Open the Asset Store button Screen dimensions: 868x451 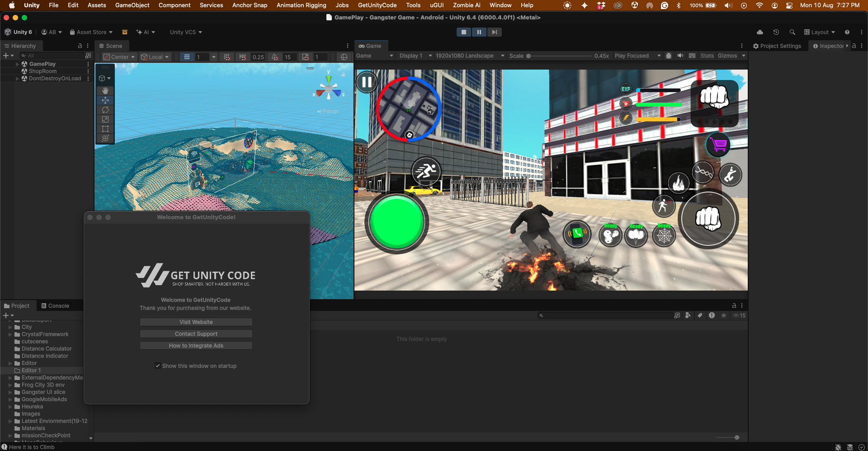click(91, 32)
